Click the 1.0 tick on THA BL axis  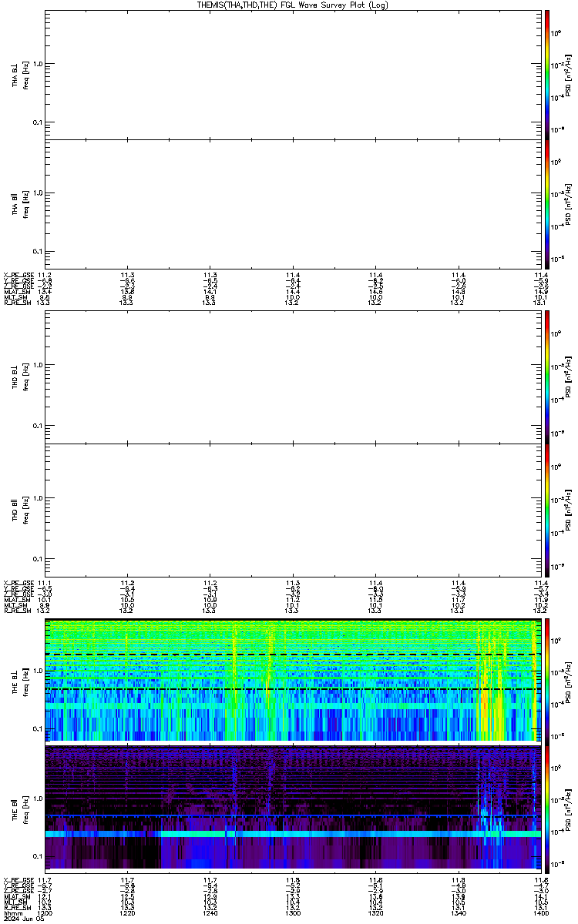click(x=38, y=65)
